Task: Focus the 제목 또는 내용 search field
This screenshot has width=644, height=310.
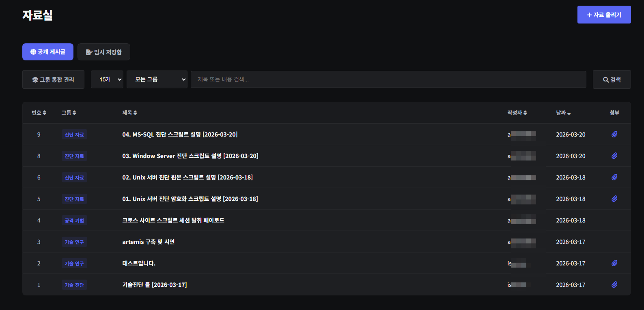Action: point(388,79)
